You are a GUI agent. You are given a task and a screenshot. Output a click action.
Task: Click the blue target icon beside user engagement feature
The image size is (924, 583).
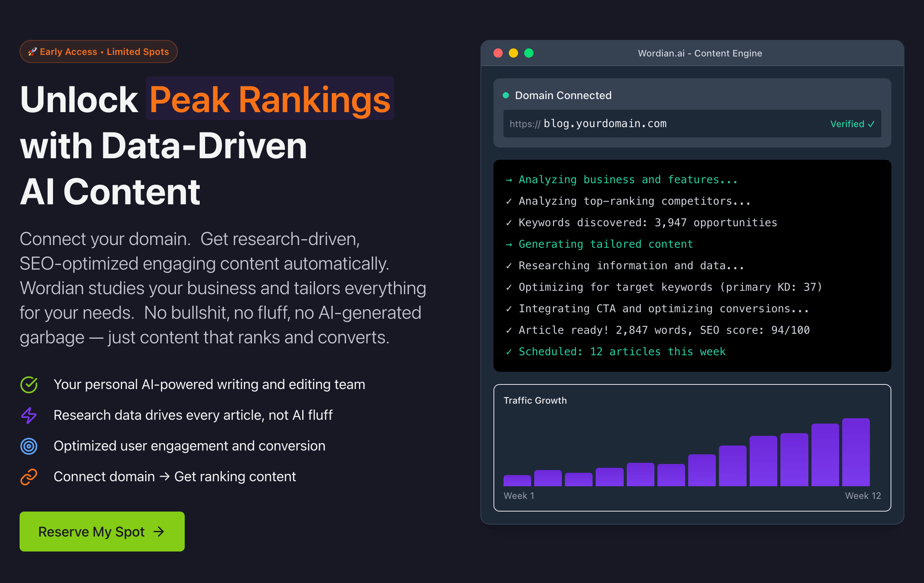point(28,446)
